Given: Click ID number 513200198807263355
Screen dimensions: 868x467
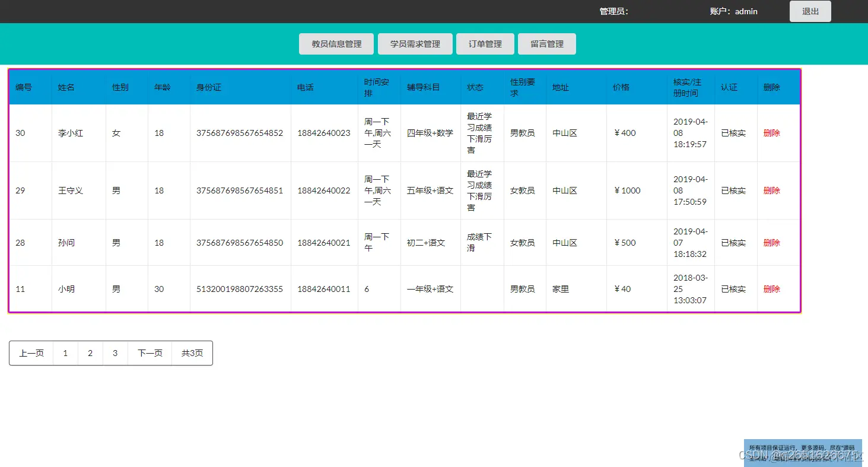Looking at the screenshot, I should pos(240,289).
